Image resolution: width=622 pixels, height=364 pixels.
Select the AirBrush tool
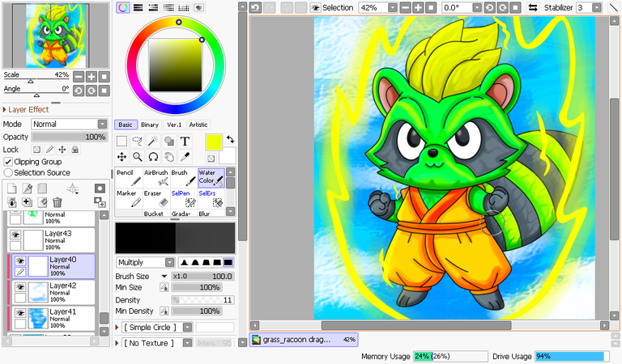pos(156,177)
